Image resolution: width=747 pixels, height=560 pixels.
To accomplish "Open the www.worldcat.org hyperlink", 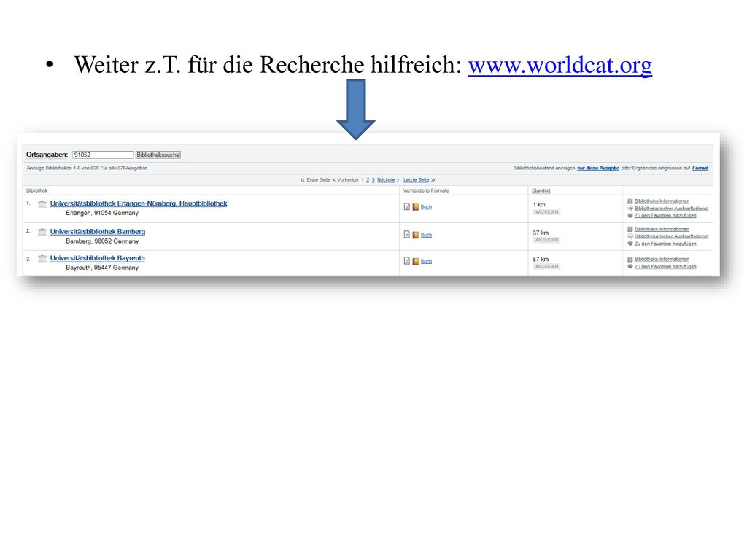I will coord(560,65).
